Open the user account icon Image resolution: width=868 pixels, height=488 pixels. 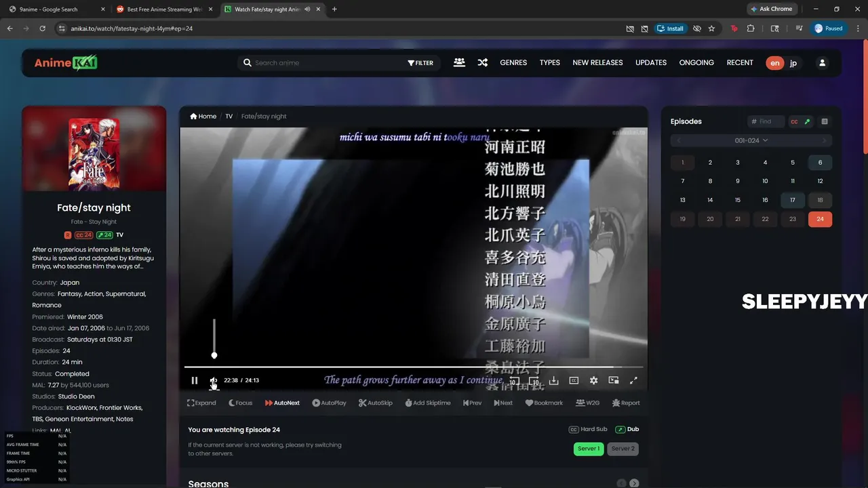823,63
